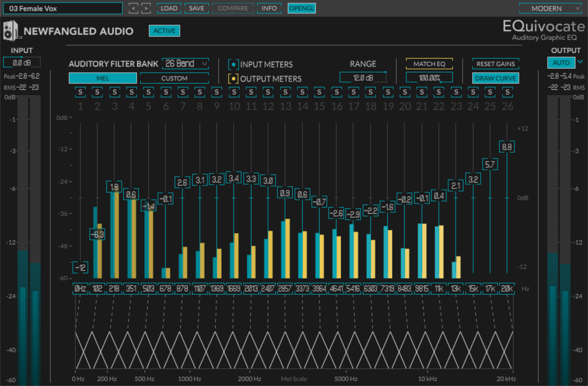Click the next preset arrow button
The image size is (588, 386).
[146, 8]
